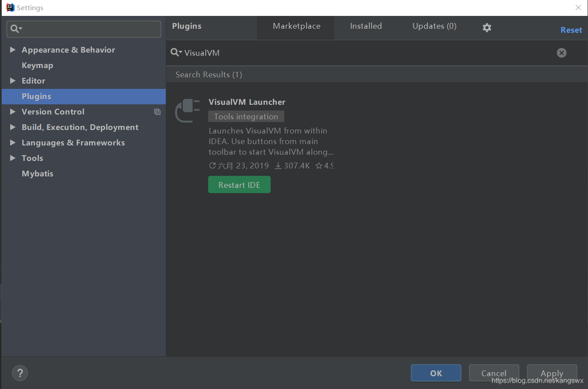The image size is (588, 389).
Task: Expand Appearance & Behavior section
Action: click(x=13, y=50)
